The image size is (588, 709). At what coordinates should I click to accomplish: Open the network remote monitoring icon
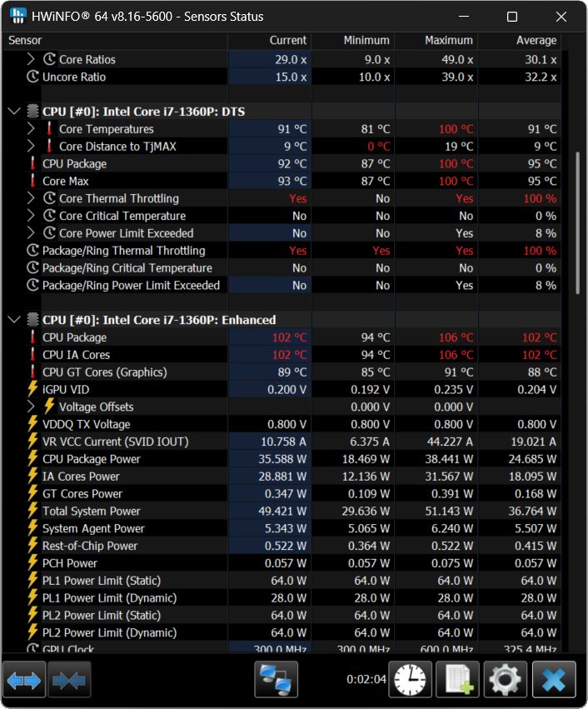[x=276, y=680]
